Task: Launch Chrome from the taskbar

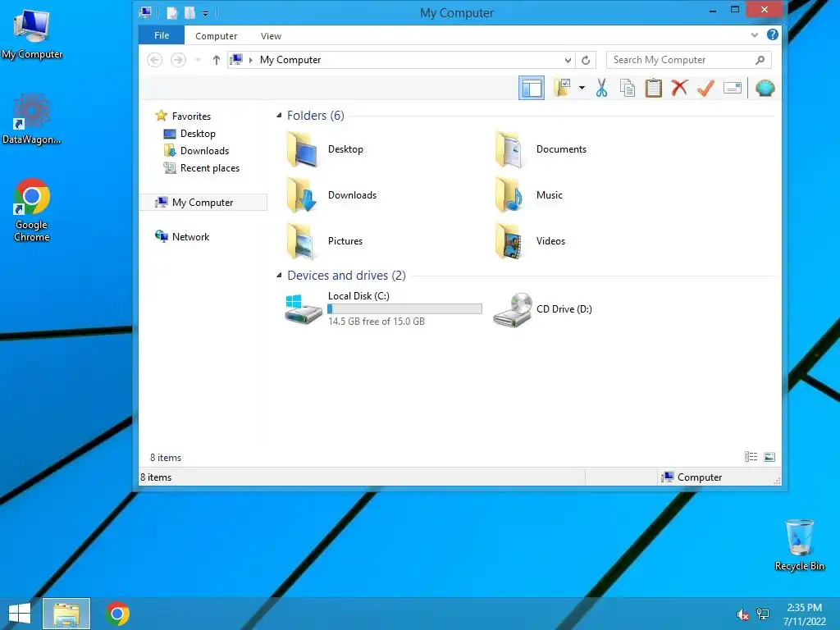Action: (117, 614)
